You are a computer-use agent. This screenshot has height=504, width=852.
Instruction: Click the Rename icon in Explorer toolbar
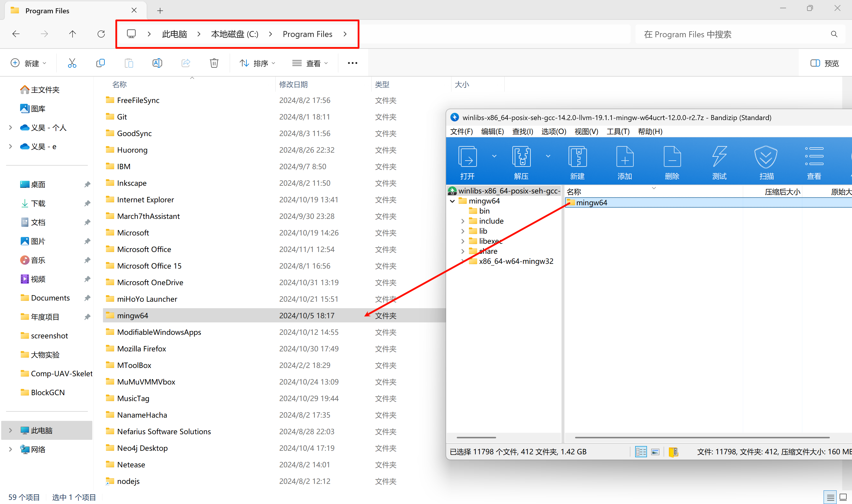click(x=157, y=63)
